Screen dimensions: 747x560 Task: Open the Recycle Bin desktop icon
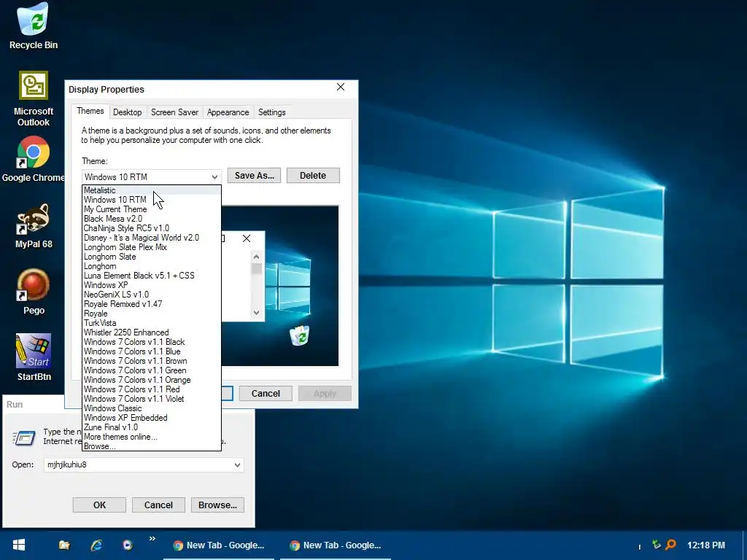[33, 26]
